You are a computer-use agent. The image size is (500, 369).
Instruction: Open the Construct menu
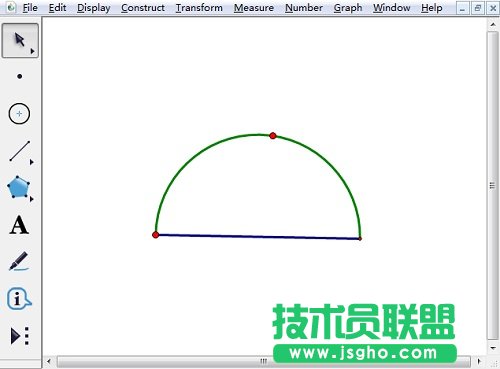point(143,8)
